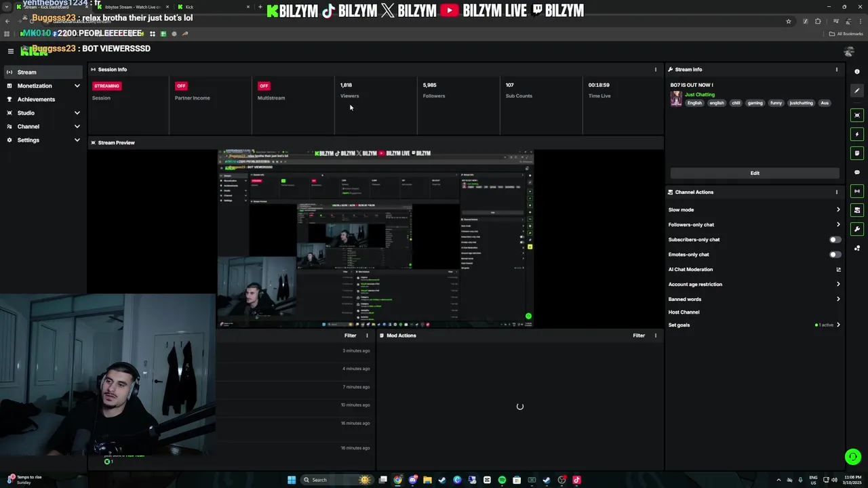Expand Channel section chevron in sidebar
Viewport: 868px width, 488px height.
77,126
